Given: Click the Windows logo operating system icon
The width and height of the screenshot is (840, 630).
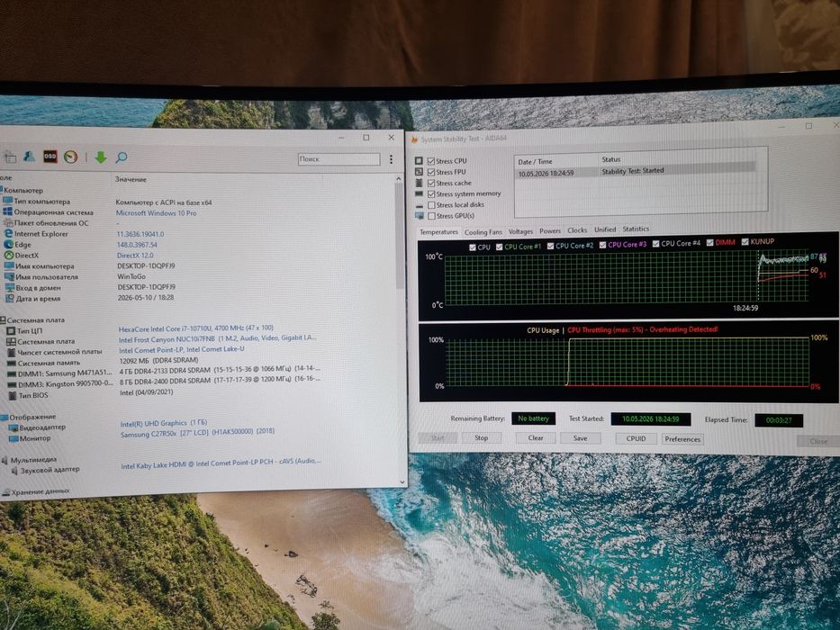Looking at the screenshot, I should pyautogui.click(x=7, y=211).
